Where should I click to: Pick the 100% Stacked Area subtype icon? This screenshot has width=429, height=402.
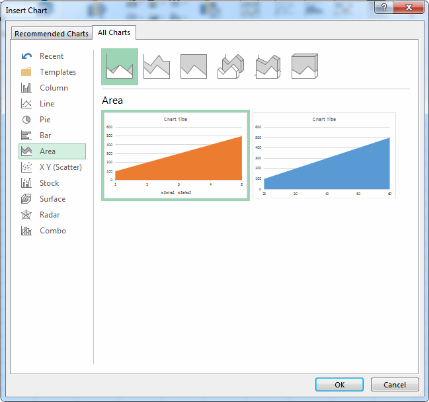point(193,67)
